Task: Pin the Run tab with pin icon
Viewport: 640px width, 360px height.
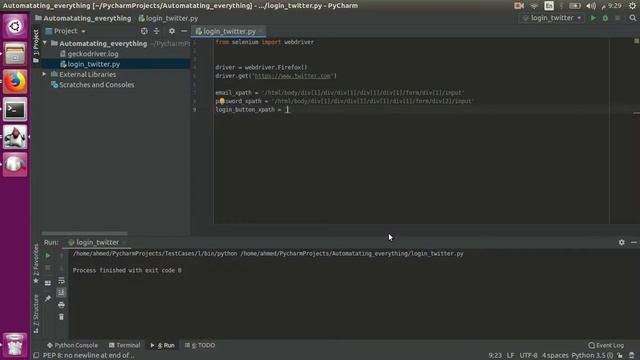Action: click(48, 298)
